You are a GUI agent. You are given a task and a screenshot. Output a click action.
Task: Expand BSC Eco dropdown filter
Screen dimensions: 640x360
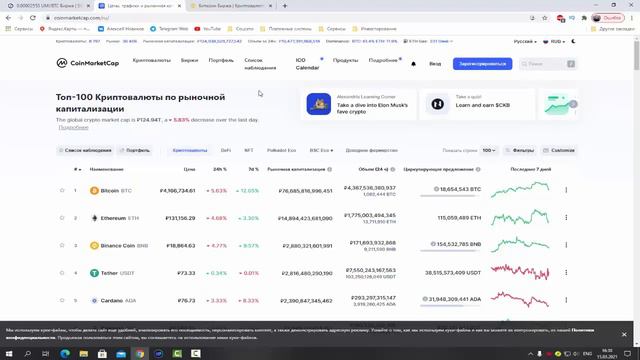coord(321,150)
